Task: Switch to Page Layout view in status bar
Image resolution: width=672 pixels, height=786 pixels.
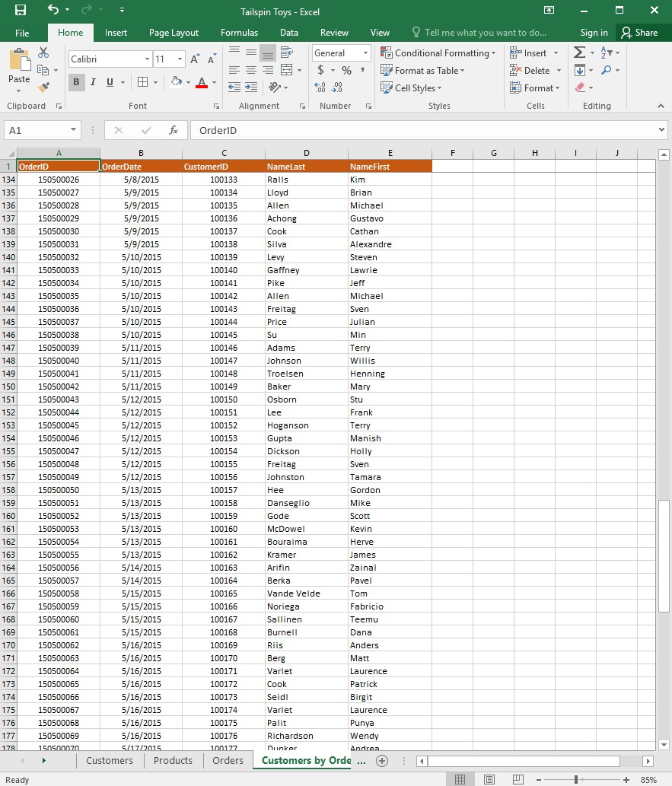Action: [x=489, y=779]
